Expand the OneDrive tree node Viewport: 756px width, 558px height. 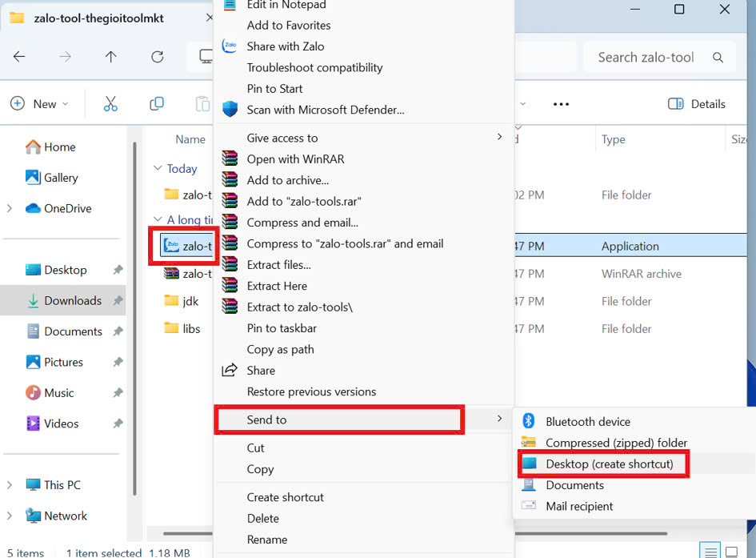10,208
